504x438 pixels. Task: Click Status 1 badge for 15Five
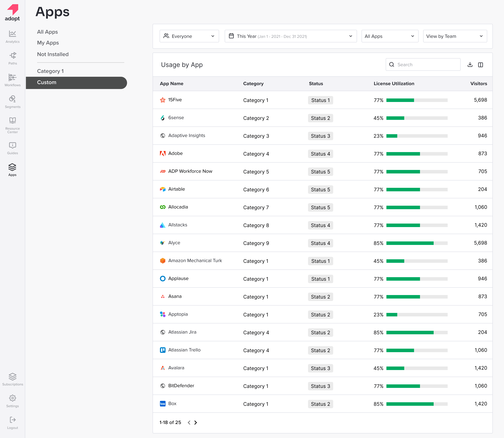[x=320, y=100]
